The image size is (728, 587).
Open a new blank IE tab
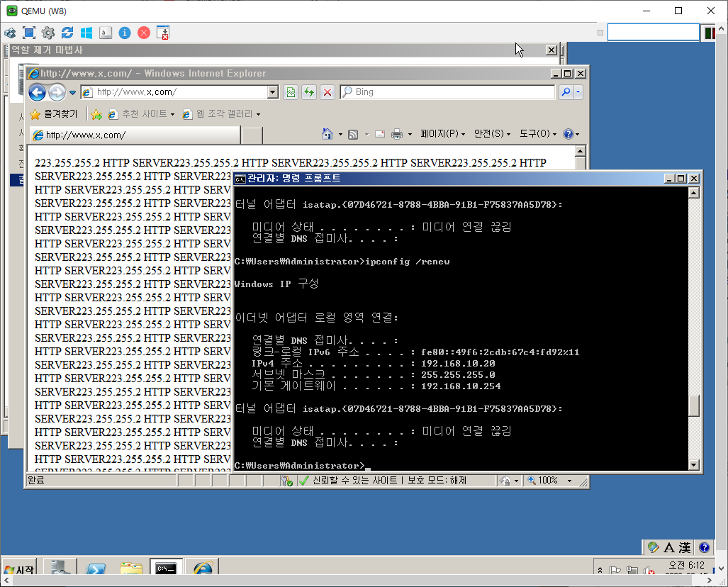tap(252, 135)
